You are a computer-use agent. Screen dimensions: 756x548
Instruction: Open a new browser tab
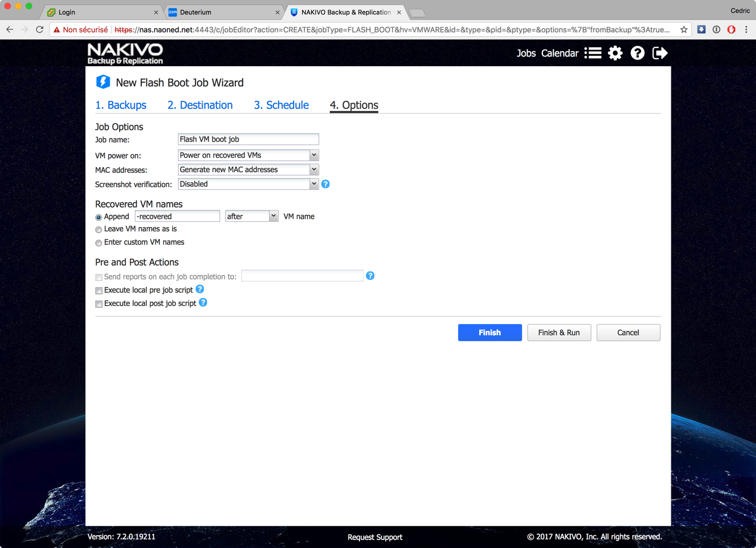(418, 13)
